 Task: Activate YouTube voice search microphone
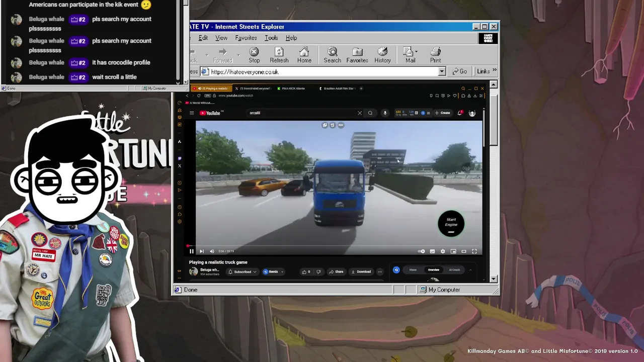click(385, 113)
